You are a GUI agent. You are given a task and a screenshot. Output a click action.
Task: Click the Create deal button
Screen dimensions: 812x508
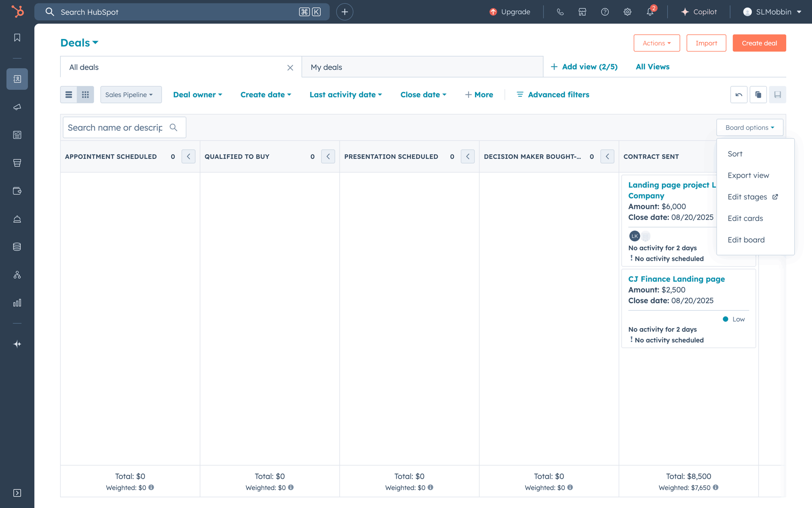click(x=759, y=43)
